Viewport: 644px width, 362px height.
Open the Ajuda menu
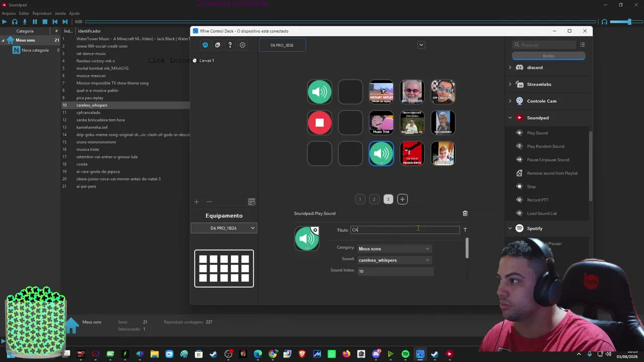pyautogui.click(x=74, y=13)
